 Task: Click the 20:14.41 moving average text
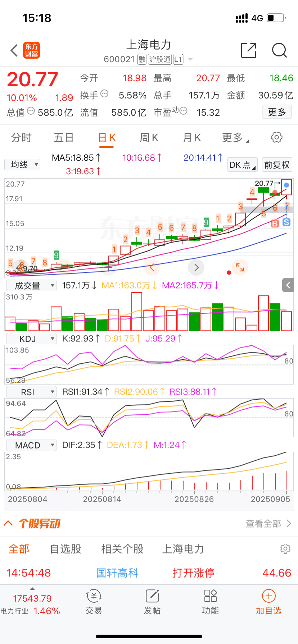pos(203,158)
